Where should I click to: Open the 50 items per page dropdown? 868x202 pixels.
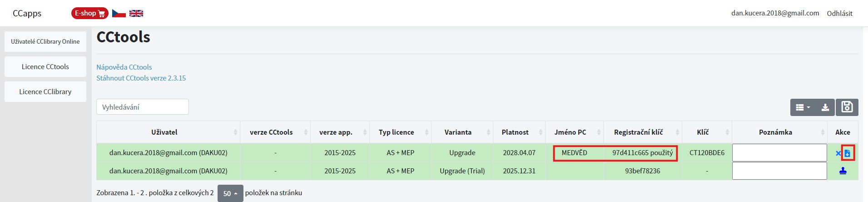point(230,193)
